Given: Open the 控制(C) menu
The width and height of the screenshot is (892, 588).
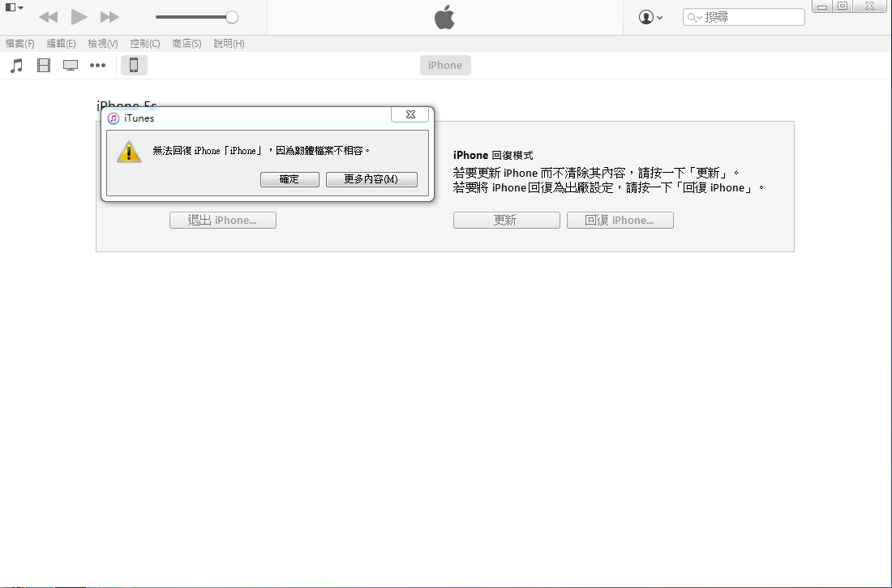Looking at the screenshot, I should [145, 43].
